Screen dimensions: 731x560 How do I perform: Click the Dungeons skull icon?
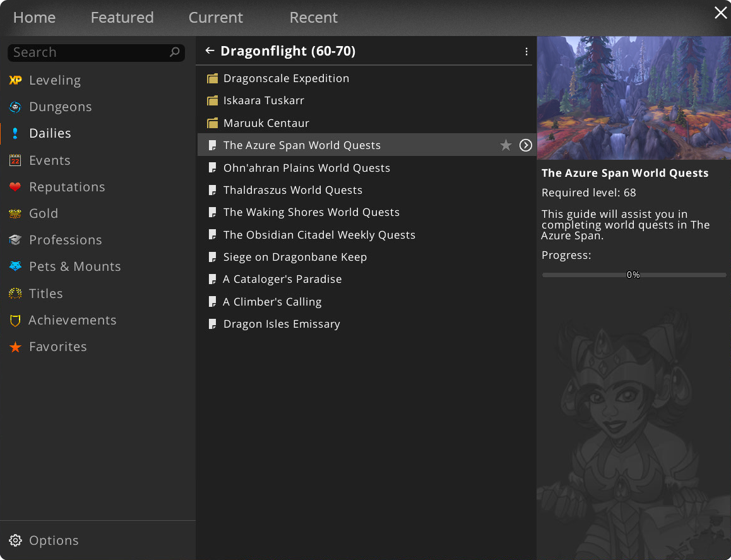[x=15, y=107]
